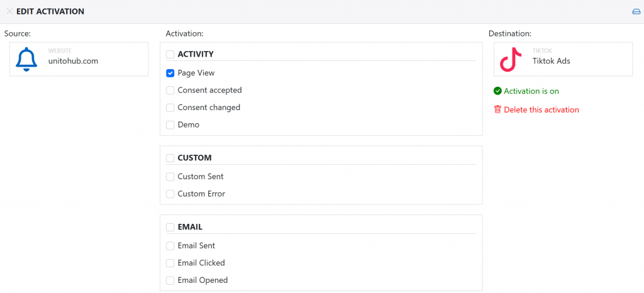Screen dimensions: 644x293
Task: Close the Edit Activation panel with X
Action: point(9,11)
